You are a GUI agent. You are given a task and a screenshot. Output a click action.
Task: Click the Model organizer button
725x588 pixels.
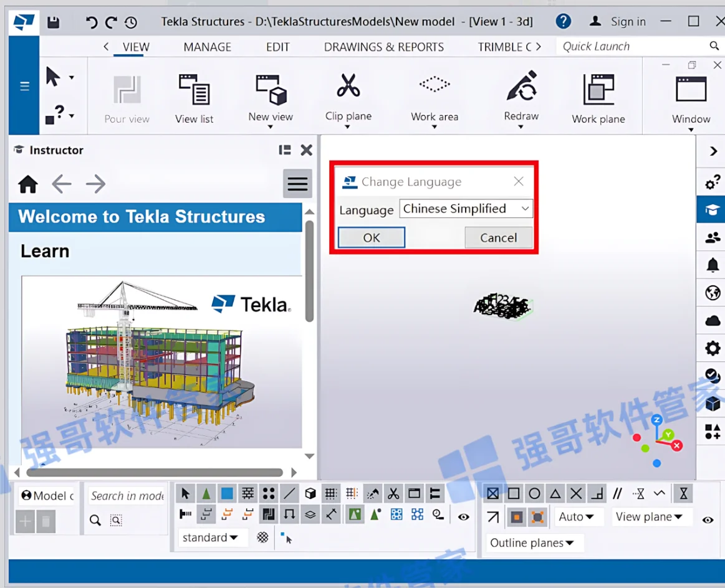pyautogui.click(x=47, y=496)
